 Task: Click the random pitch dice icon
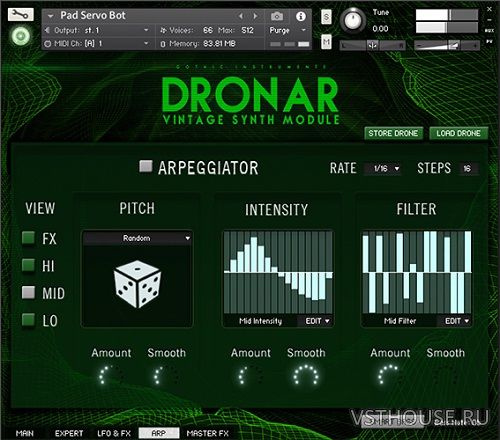137,284
